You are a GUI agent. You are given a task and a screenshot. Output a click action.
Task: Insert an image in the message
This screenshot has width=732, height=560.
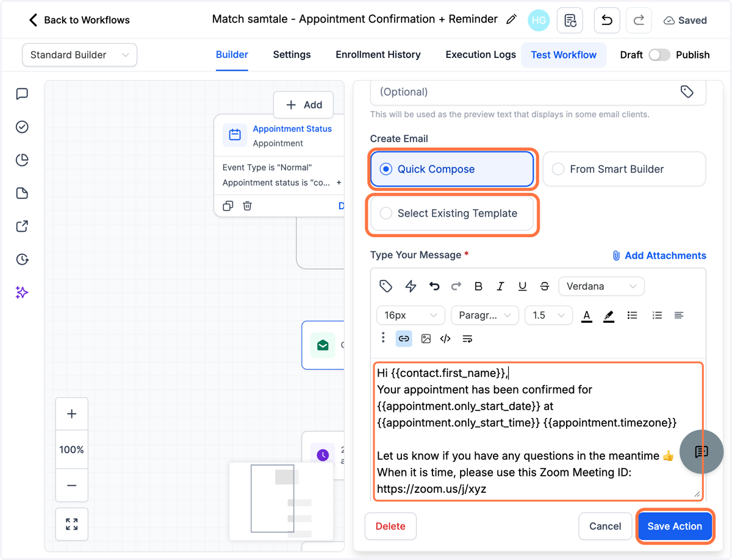coord(426,339)
